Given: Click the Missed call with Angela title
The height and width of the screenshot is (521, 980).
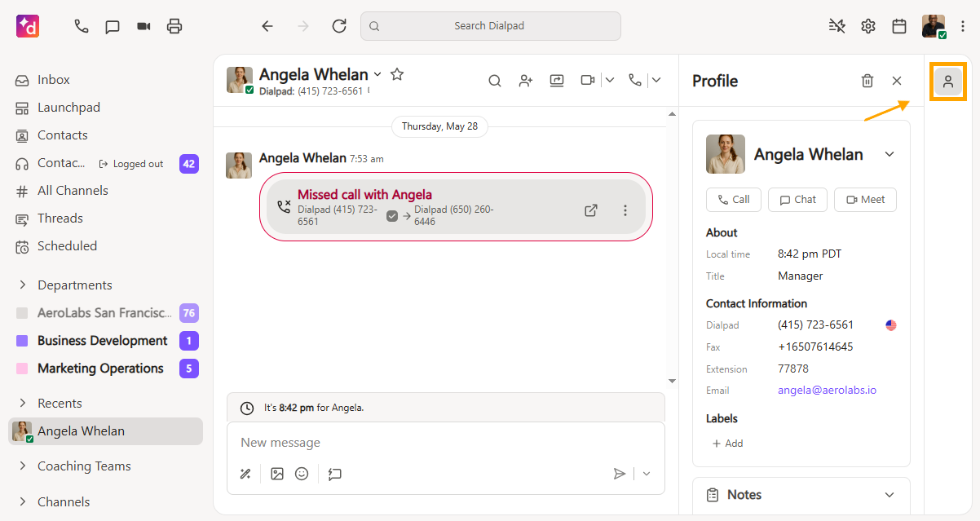Looking at the screenshot, I should click(364, 194).
